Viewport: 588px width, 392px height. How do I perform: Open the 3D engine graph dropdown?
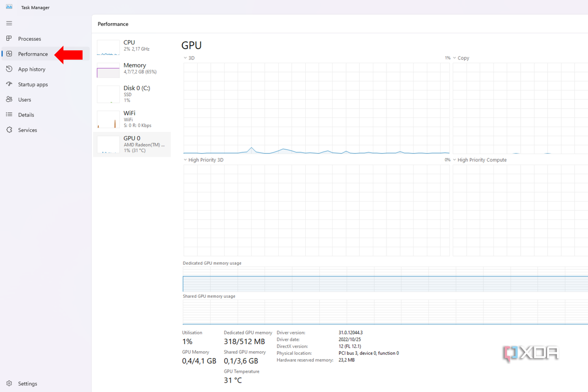click(x=185, y=58)
